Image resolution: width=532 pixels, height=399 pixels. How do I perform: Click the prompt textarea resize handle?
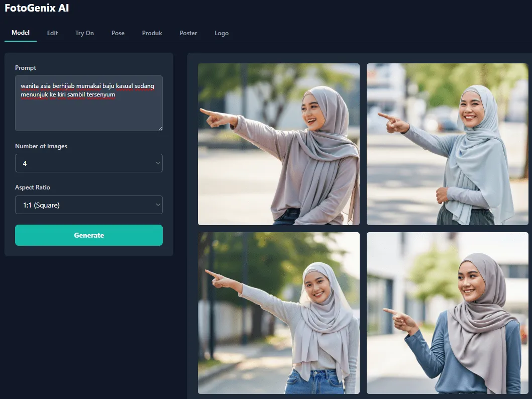[x=160, y=129]
